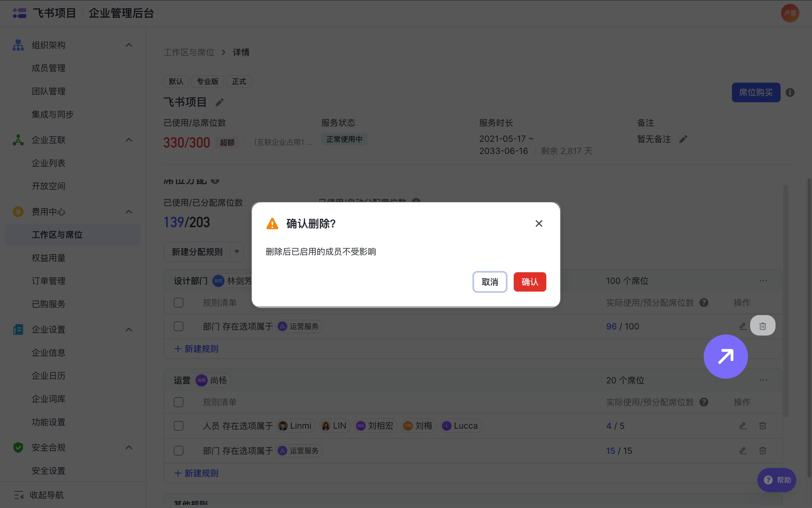
Task: Click the 新建分配规则 button
Action: tap(197, 252)
